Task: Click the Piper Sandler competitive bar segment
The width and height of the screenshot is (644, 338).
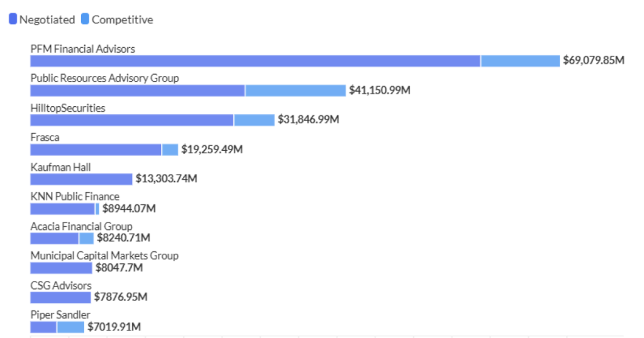Action: tap(70, 327)
